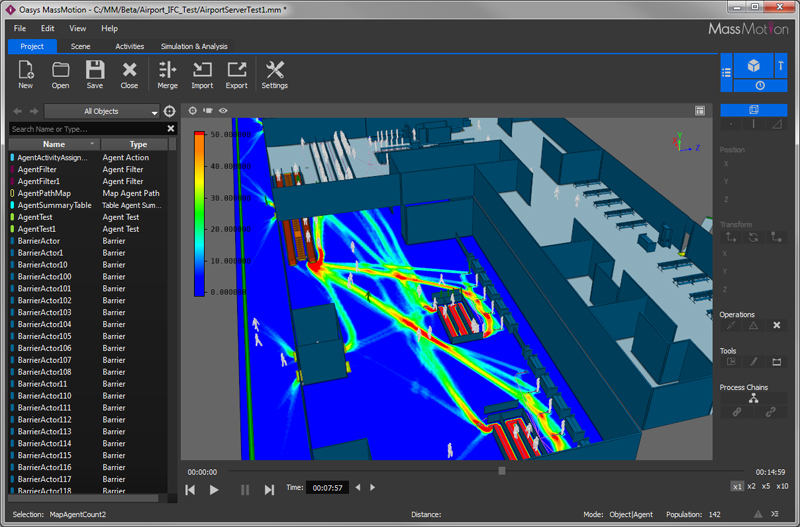Image resolution: width=800 pixels, height=527 pixels.
Task: Skip to end of simulation playback
Action: tap(269, 490)
